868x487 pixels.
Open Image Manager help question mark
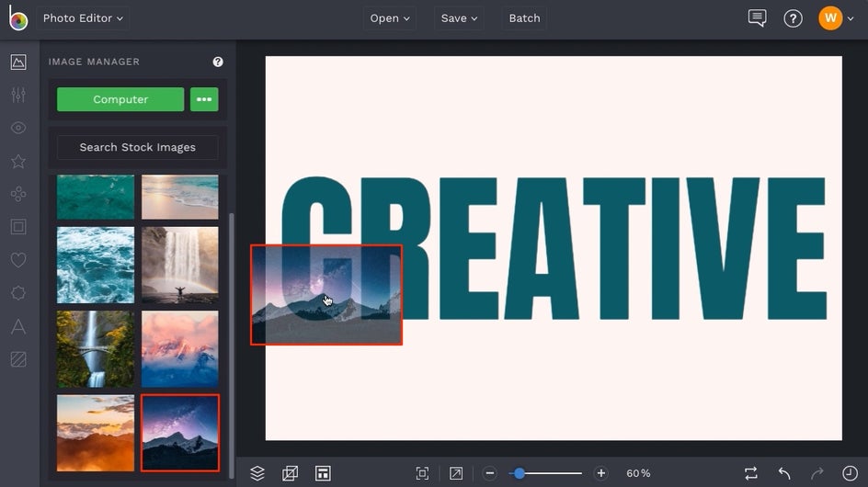point(218,62)
